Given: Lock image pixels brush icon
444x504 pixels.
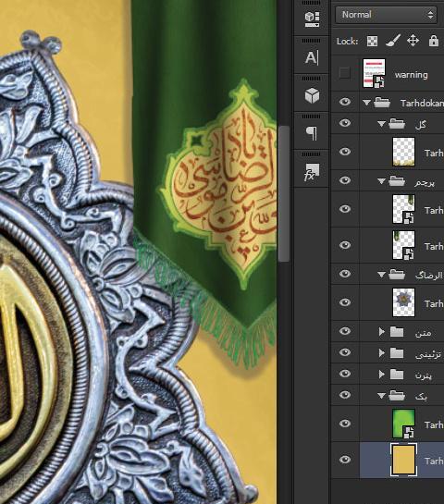Looking at the screenshot, I should click(392, 41).
